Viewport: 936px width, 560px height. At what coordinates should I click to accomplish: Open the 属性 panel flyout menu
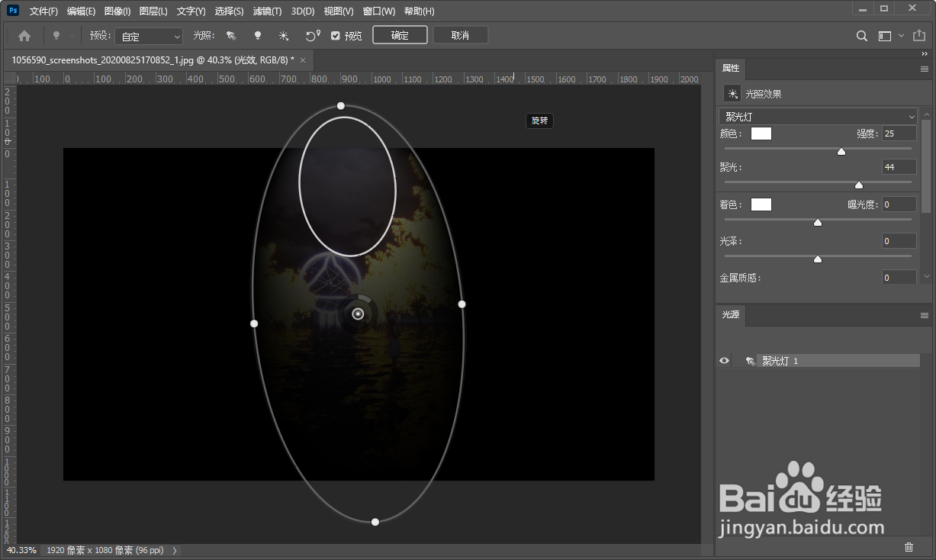click(925, 69)
